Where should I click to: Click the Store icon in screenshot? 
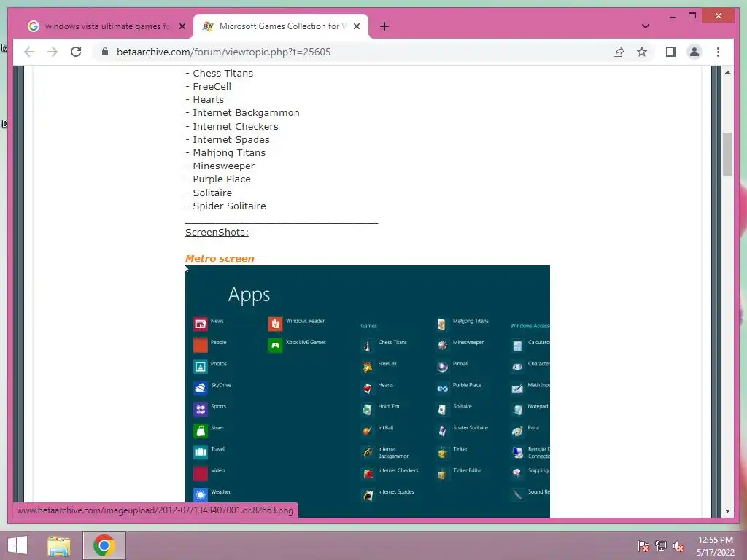coord(201,431)
